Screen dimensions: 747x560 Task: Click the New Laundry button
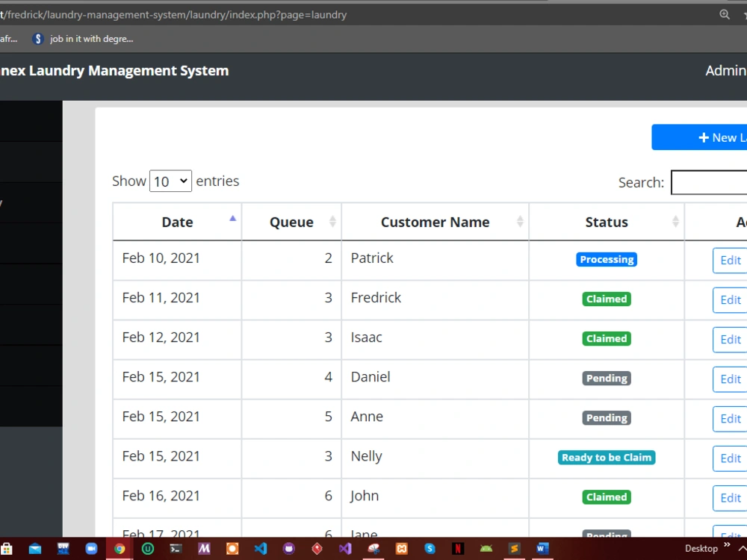click(x=699, y=137)
